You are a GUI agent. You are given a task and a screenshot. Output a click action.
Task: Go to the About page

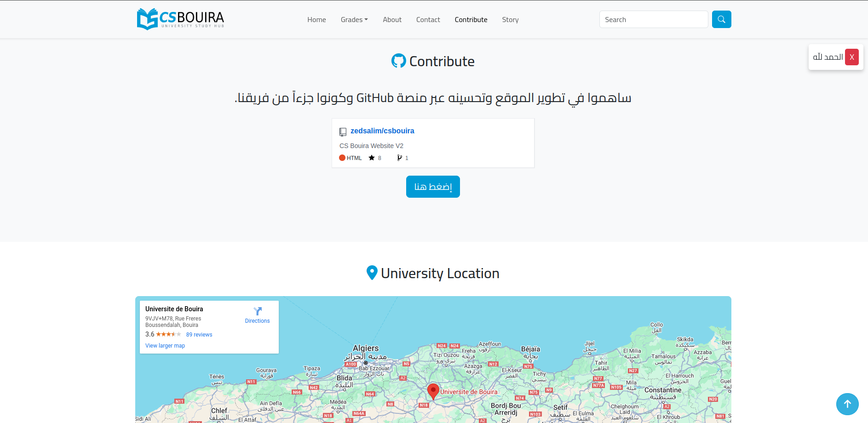coord(392,20)
